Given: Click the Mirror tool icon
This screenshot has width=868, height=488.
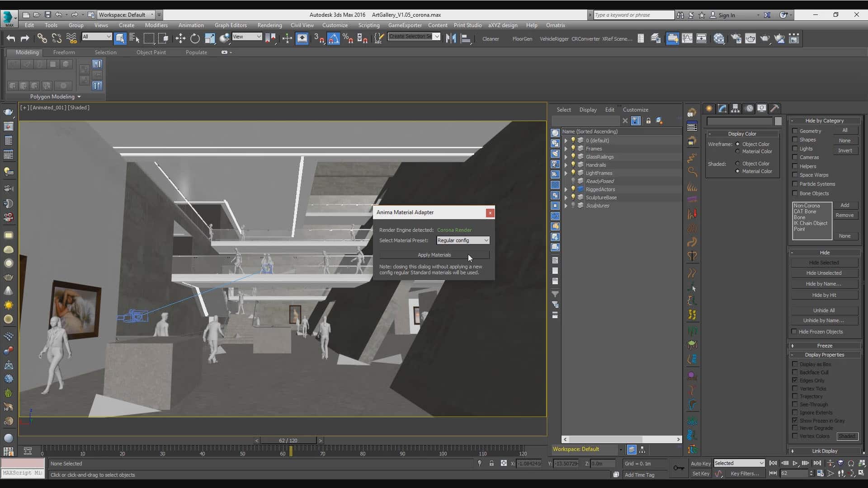Looking at the screenshot, I should pos(451,38).
